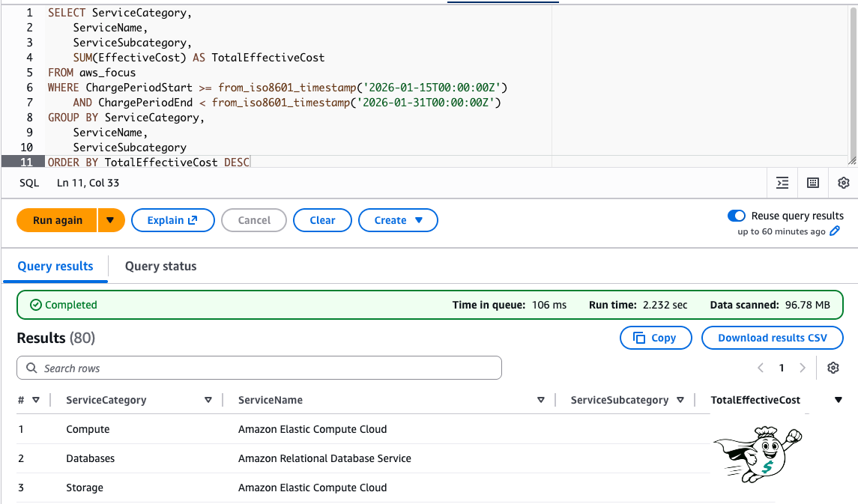Click the Ln 11, Col 33 status text
Screen dimensions: 858x504
click(x=88, y=183)
